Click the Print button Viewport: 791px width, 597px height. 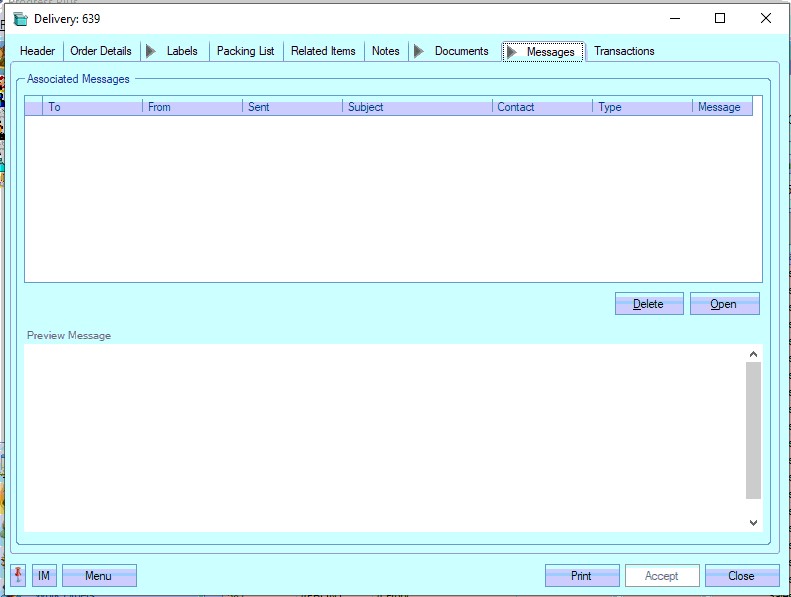click(581, 576)
